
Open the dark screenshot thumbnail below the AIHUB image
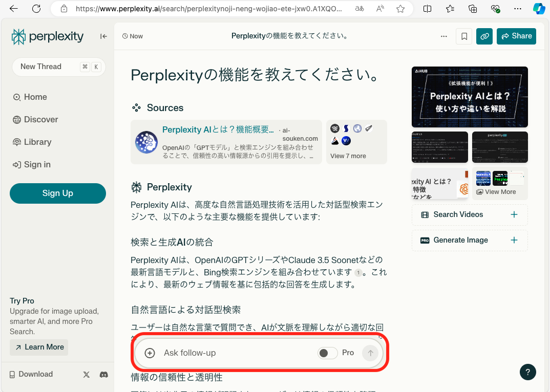point(440,147)
